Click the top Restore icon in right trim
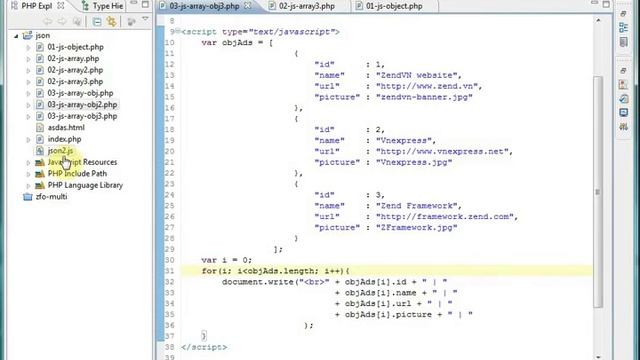 [623, 14]
